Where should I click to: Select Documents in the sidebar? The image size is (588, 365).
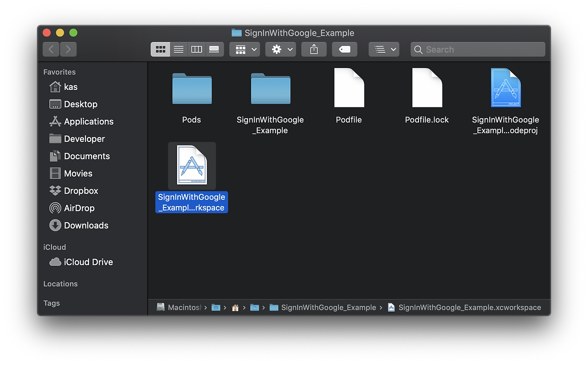click(79, 156)
